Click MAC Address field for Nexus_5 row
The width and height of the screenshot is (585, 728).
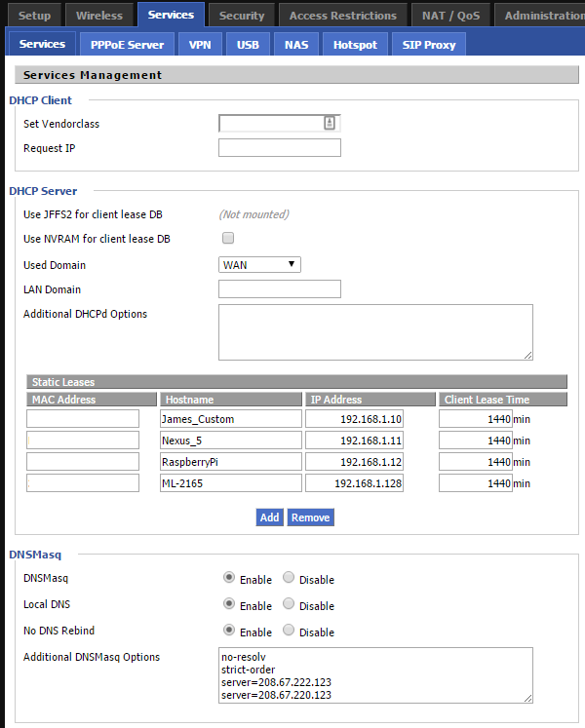click(83, 440)
